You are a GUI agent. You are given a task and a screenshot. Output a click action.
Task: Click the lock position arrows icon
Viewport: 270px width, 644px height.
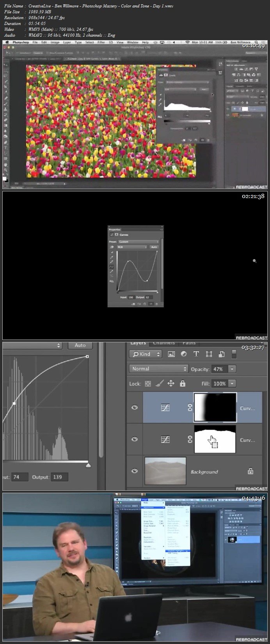pos(171,384)
